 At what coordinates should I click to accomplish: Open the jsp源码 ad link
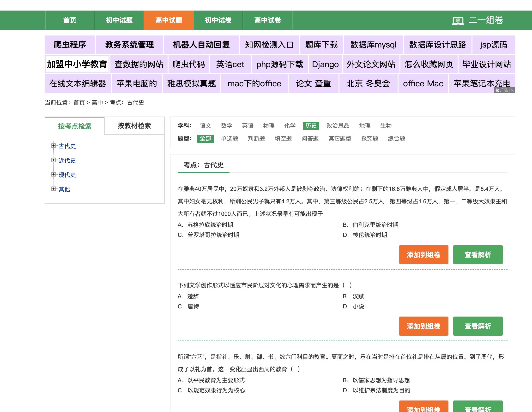(x=494, y=45)
